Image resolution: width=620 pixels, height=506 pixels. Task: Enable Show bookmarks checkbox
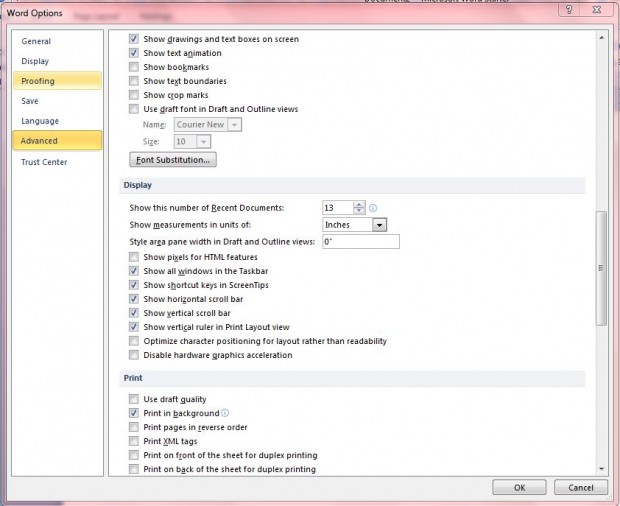coord(134,67)
